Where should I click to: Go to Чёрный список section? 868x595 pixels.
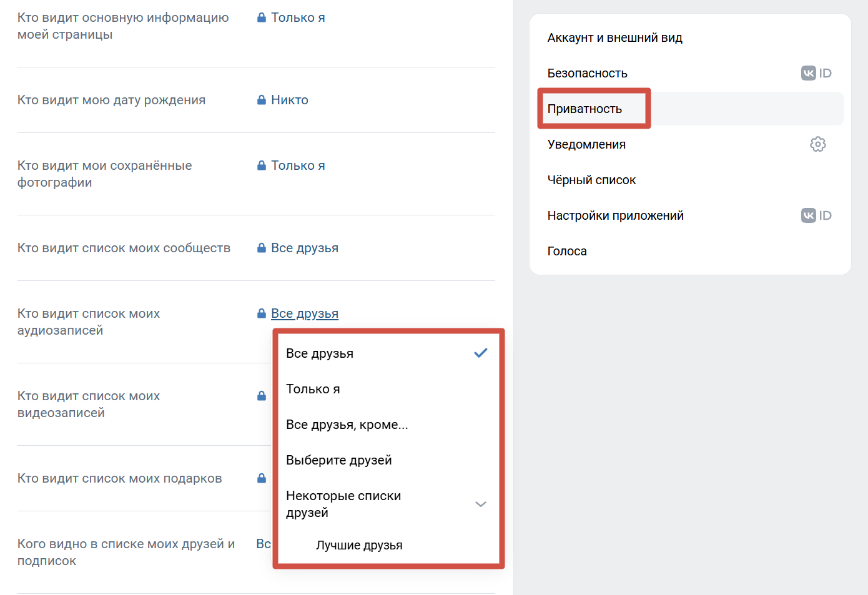point(591,180)
